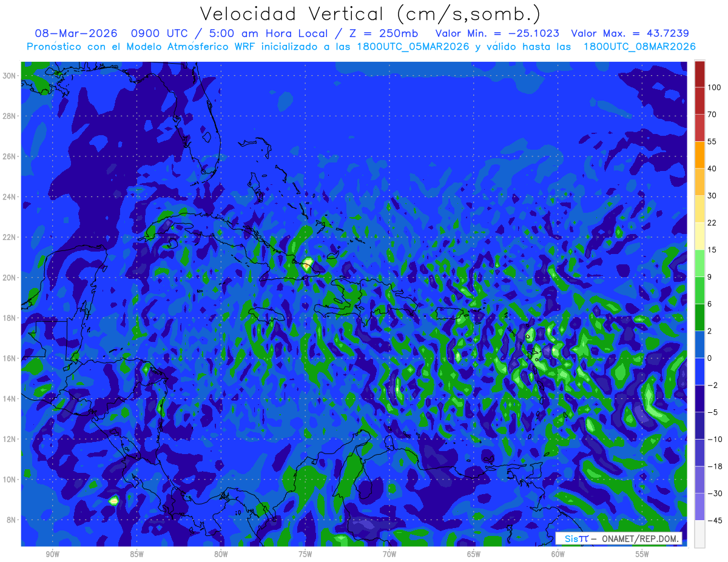Click the "0900 UTC" time text

pos(159,33)
